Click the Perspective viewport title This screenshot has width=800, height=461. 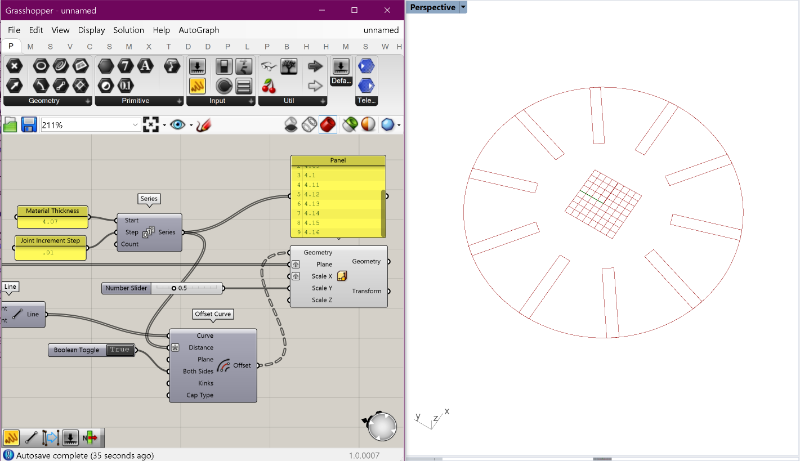[x=433, y=7]
